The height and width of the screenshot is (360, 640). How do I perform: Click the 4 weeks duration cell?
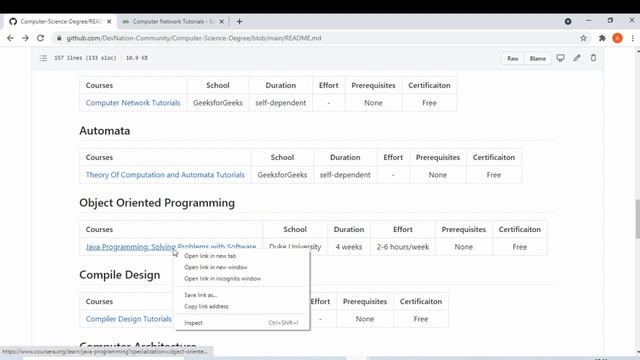tap(349, 247)
